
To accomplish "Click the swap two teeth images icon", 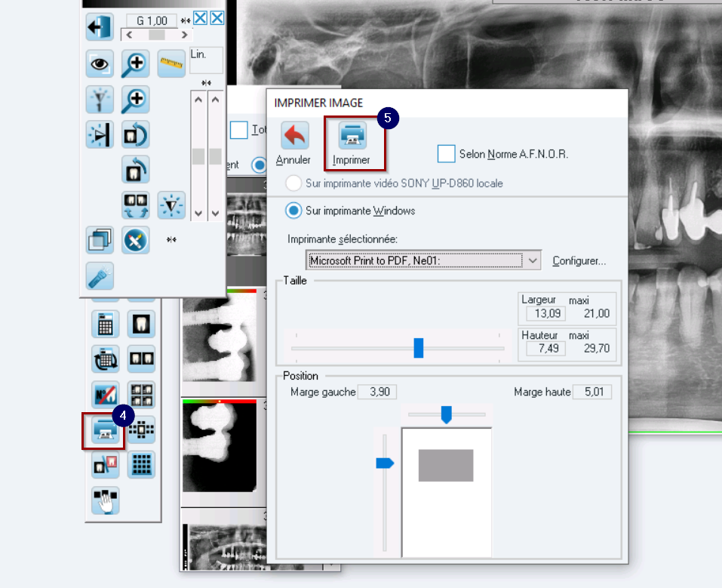I will point(135,205).
